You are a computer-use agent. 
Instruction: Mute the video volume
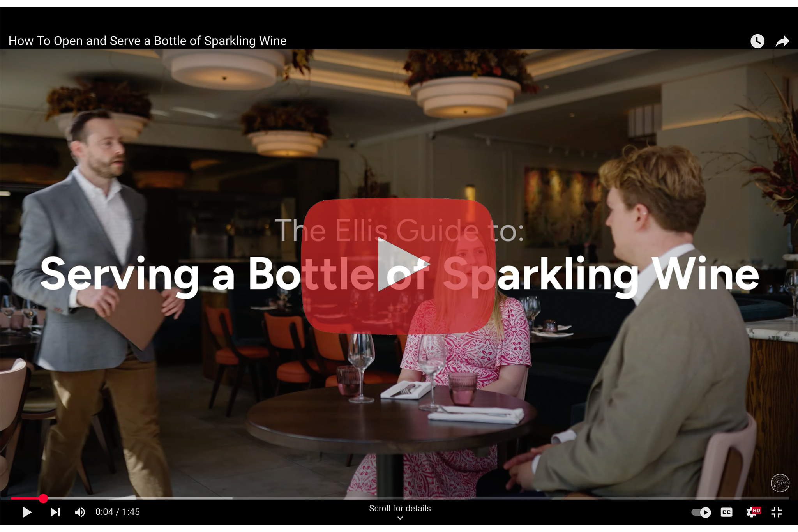pos(80,512)
